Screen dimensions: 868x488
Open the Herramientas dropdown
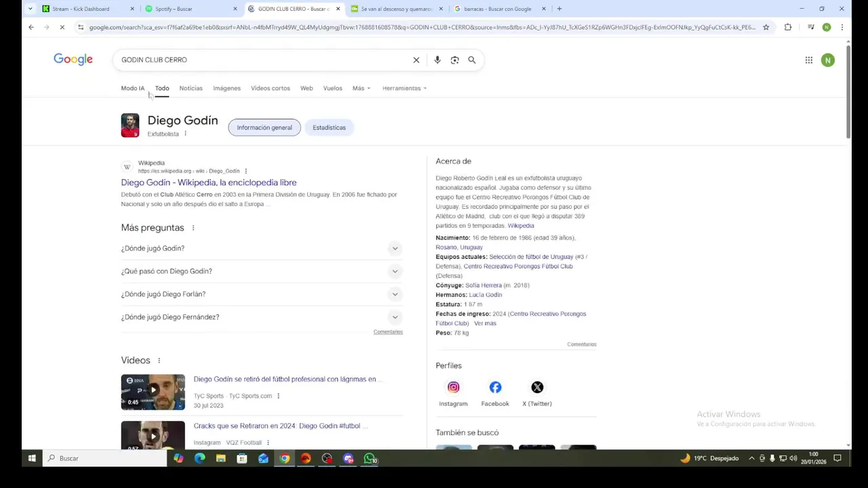point(404,88)
